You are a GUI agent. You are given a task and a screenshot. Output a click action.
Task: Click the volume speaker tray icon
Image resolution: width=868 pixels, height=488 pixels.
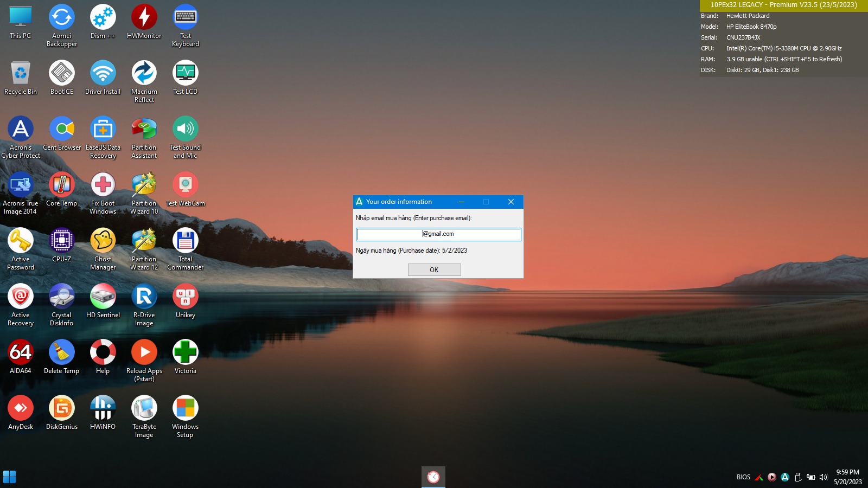(824, 477)
